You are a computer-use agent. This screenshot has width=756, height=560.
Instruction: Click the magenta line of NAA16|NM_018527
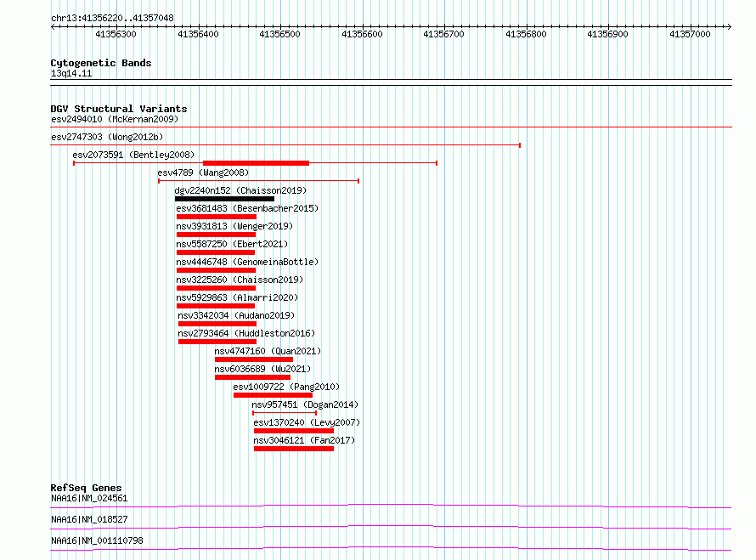391,527
